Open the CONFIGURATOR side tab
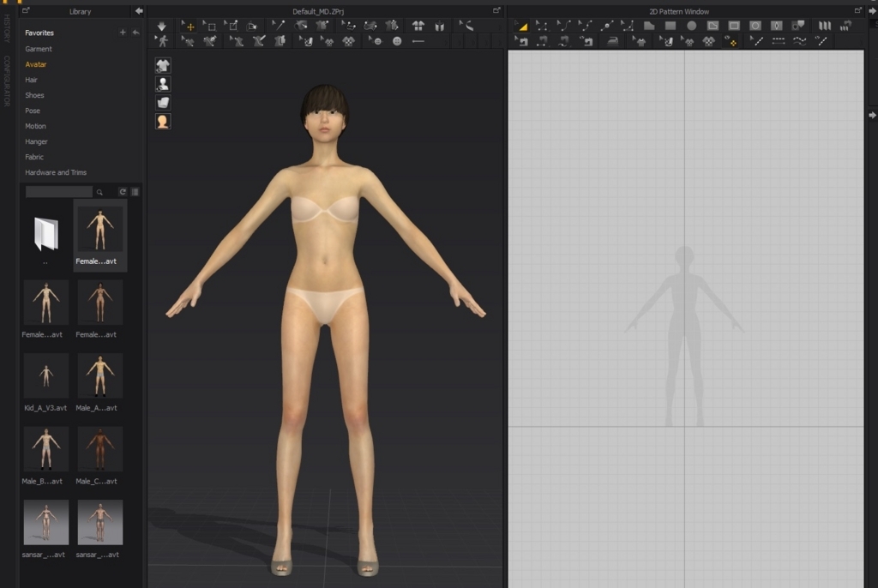The width and height of the screenshot is (878, 588). pyautogui.click(x=7, y=81)
